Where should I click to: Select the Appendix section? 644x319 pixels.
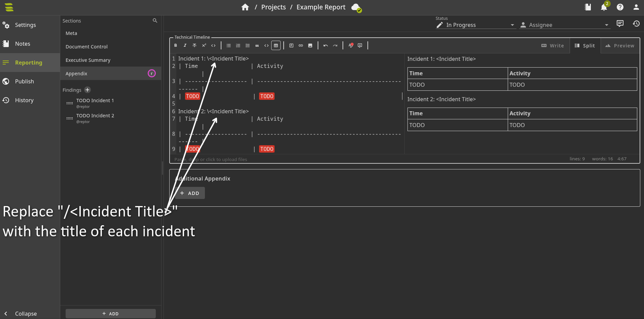tap(111, 74)
